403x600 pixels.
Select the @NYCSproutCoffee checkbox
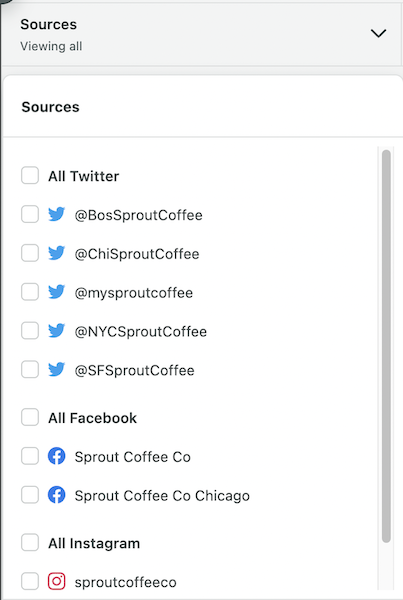[30, 331]
